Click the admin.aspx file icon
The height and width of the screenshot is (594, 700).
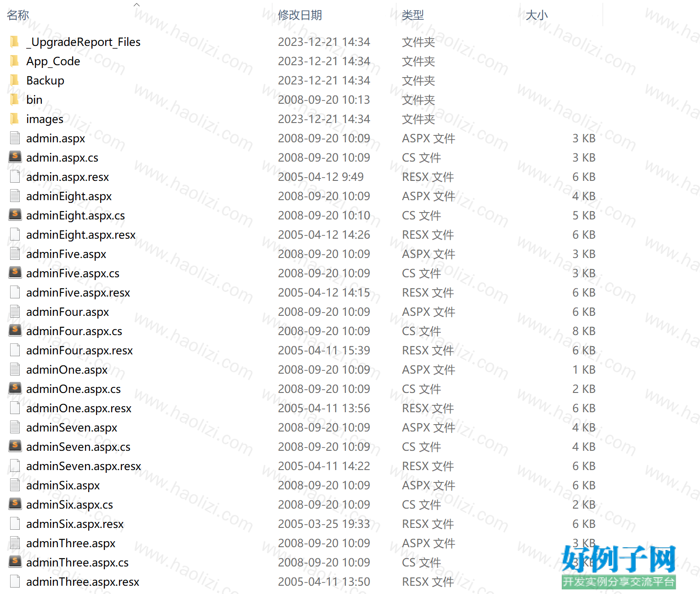[x=15, y=138]
